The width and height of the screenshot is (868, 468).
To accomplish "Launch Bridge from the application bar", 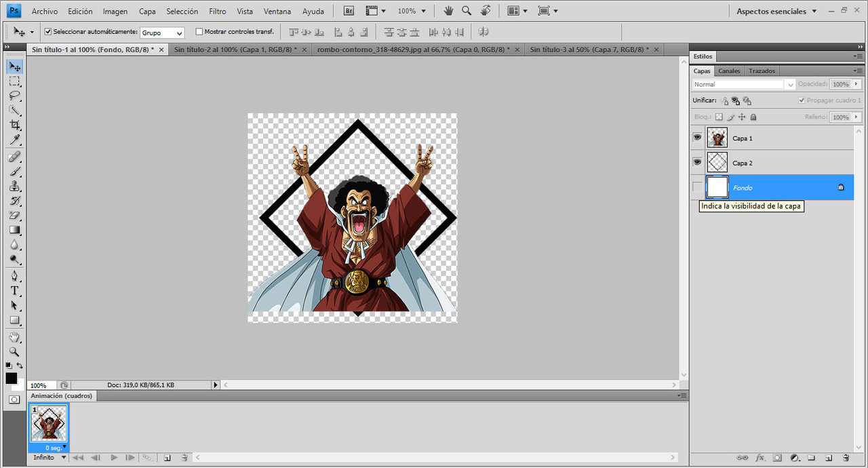I will (349, 11).
